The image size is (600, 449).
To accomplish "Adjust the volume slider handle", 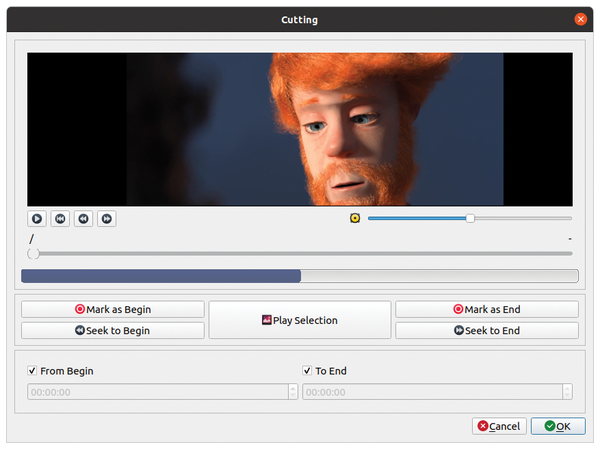I will click(x=470, y=218).
